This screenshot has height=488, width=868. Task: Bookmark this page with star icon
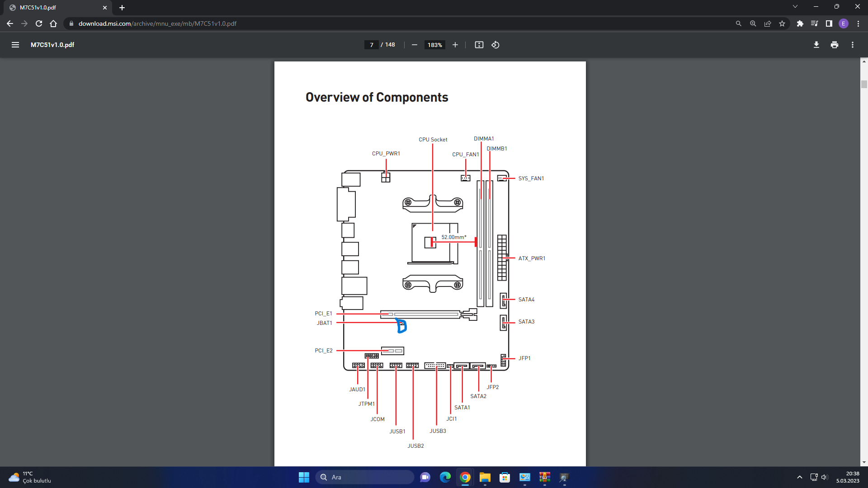(782, 23)
